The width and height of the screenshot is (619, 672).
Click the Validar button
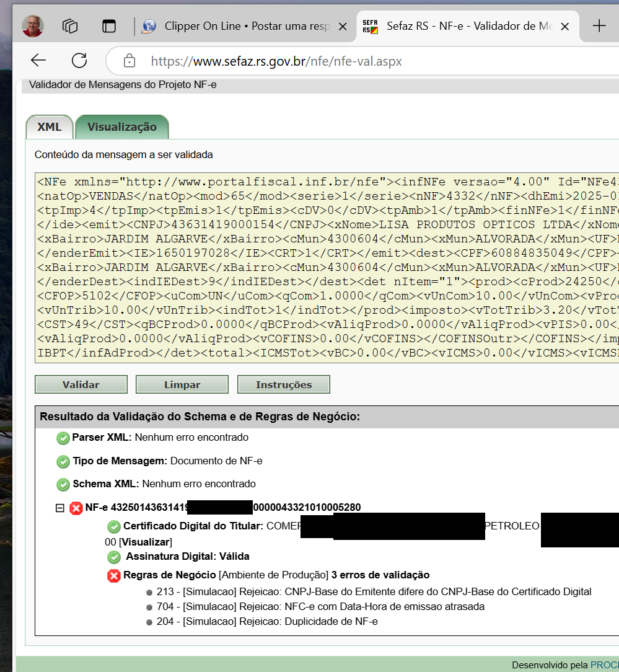(x=81, y=384)
